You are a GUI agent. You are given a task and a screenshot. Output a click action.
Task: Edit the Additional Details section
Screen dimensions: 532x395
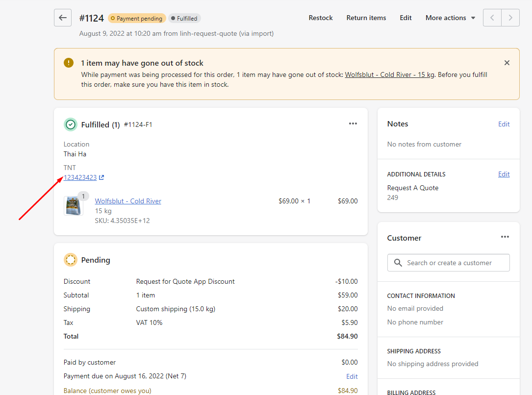[504, 174]
